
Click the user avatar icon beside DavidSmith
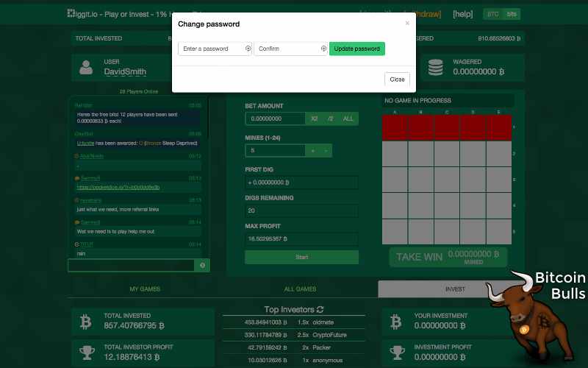(86, 67)
